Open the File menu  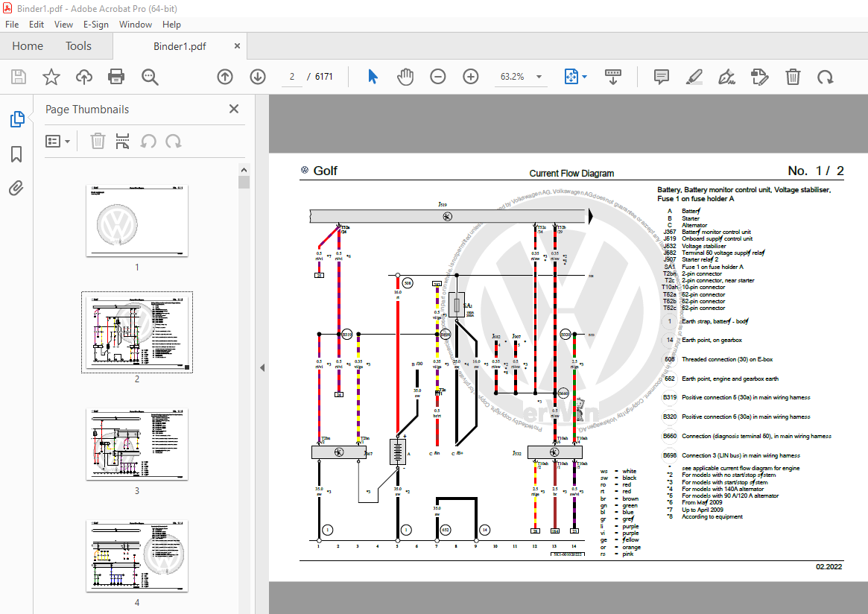tap(12, 25)
